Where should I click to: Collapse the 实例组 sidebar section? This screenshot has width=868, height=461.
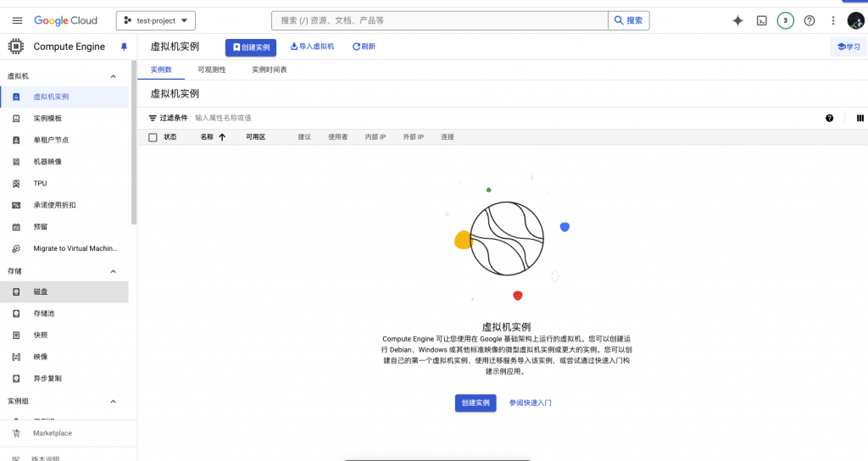(113, 401)
